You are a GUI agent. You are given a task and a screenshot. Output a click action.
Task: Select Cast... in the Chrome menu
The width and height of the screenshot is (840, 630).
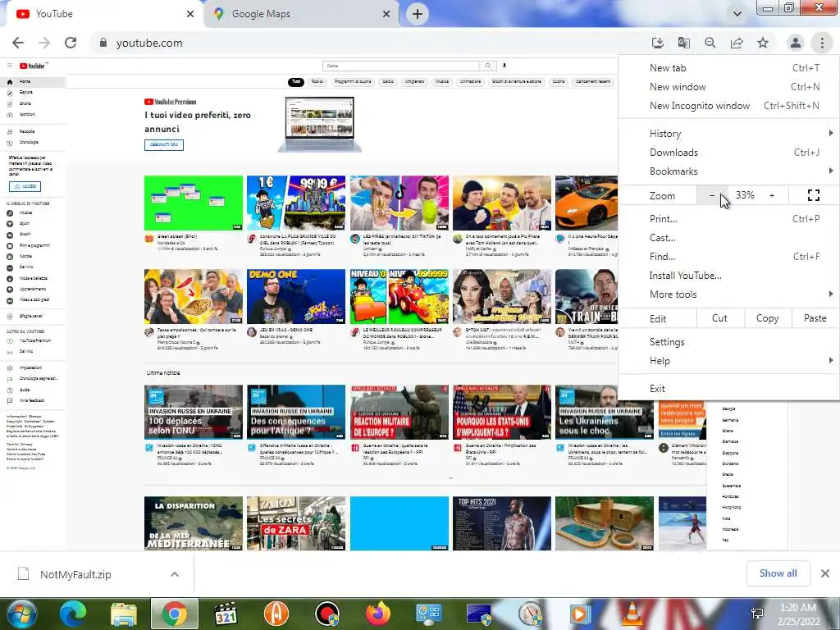click(728, 237)
